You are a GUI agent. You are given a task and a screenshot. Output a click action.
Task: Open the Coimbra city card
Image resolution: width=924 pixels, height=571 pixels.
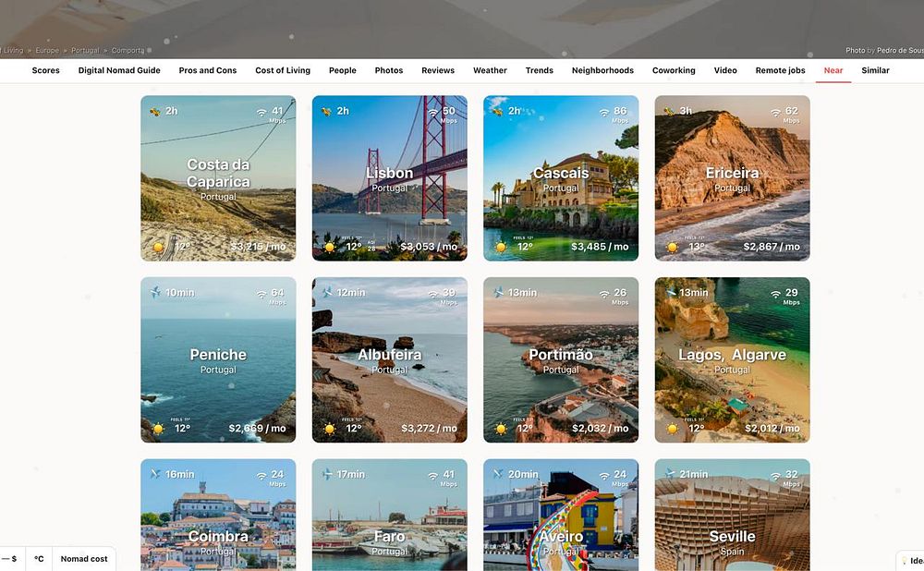pyautogui.click(x=218, y=515)
